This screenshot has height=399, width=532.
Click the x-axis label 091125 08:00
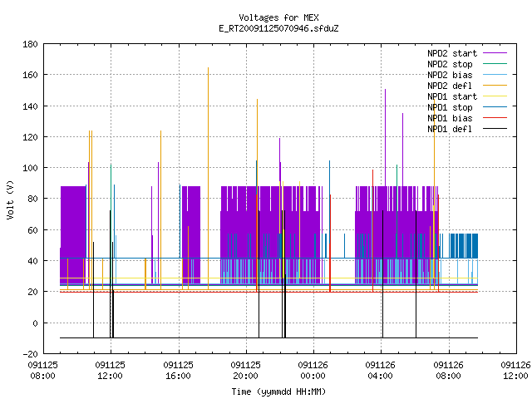pos(42,371)
